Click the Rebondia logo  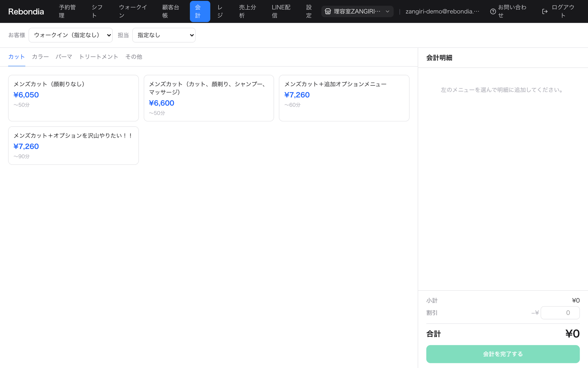26,11
